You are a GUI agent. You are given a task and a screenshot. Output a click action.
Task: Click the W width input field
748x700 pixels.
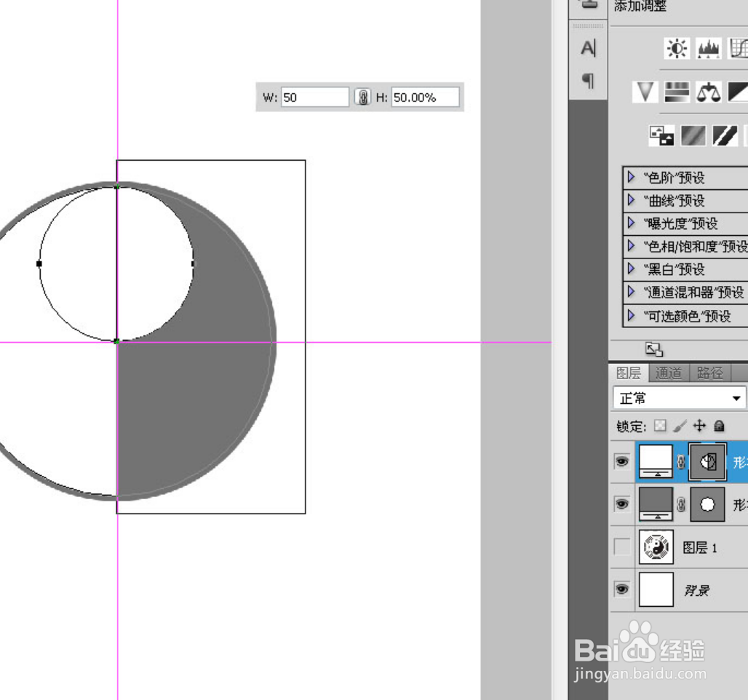coord(315,98)
